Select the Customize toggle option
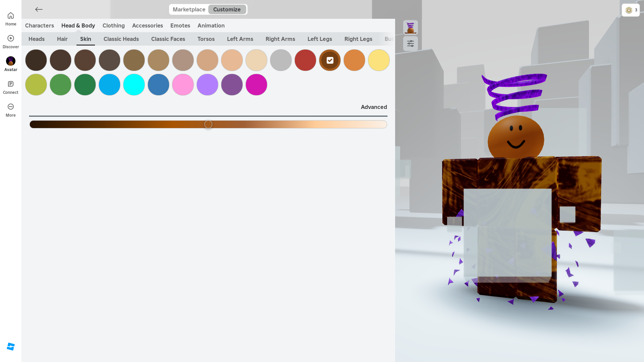The image size is (644, 362). point(227,9)
